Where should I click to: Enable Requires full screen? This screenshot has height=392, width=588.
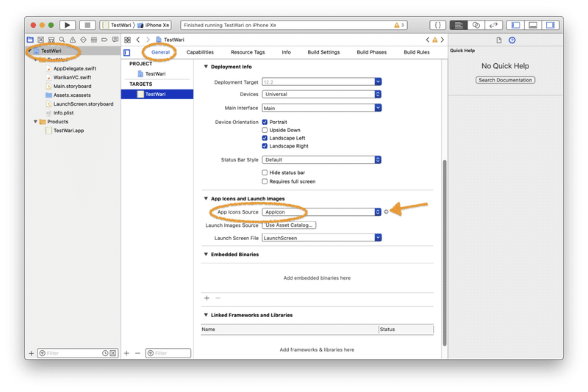tap(265, 181)
